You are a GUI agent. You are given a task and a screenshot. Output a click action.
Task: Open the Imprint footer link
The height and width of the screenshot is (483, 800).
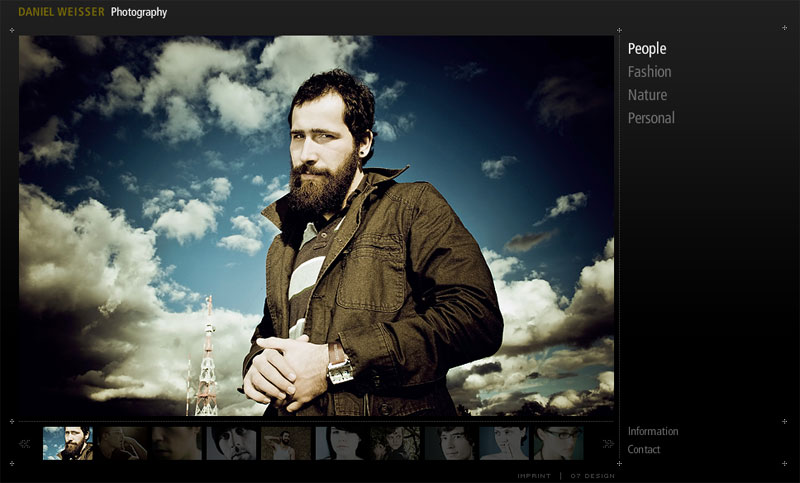(x=534, y=476)
